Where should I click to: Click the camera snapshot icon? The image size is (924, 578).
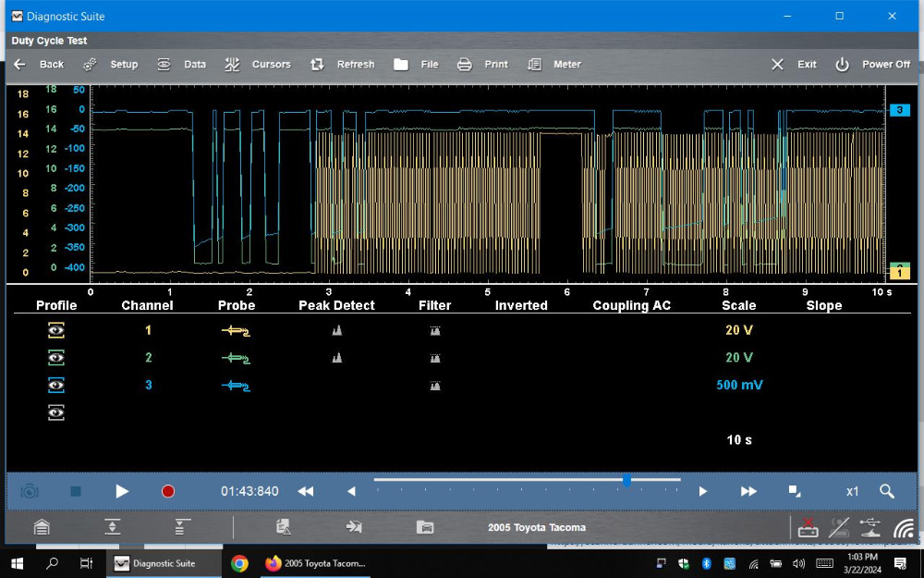tap(30, 491)
